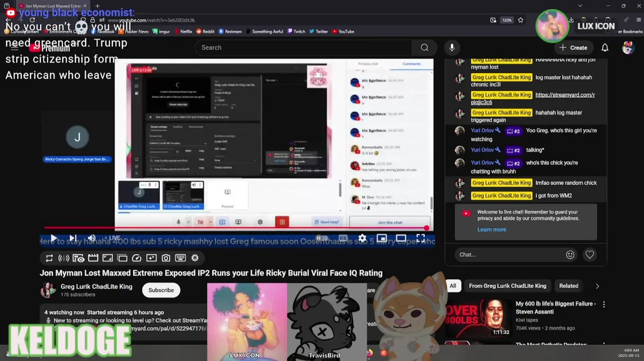Click the search magnifier button

coord(425,48)
